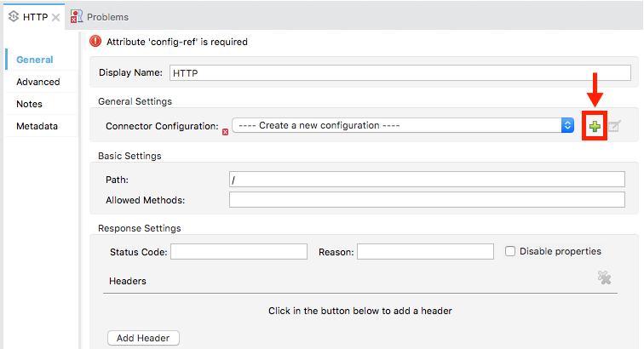Select the General section
The image size is (644, 349).
coord(34,60)
